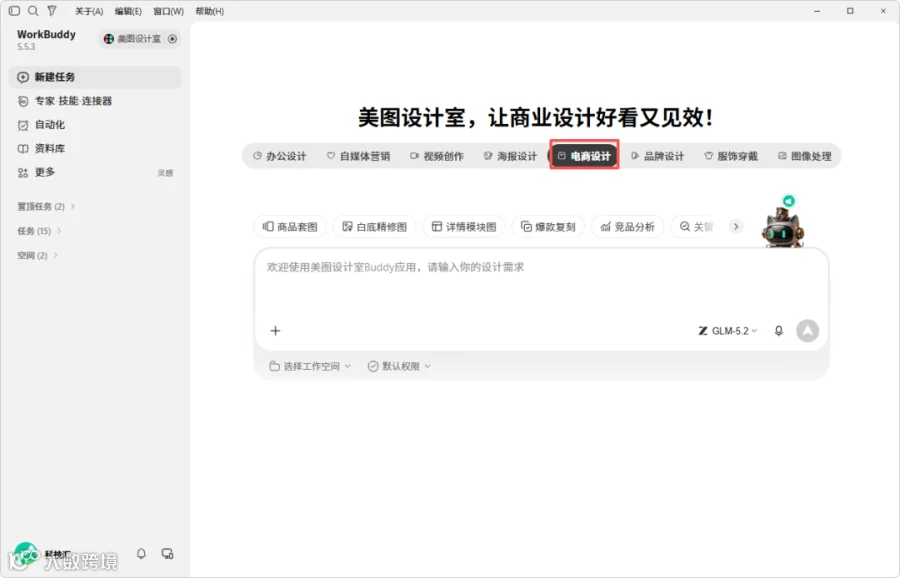The height and width of the screenshot is (578, 900).
Task: Open the chat screen icon beside the bell
Action: 167,553
